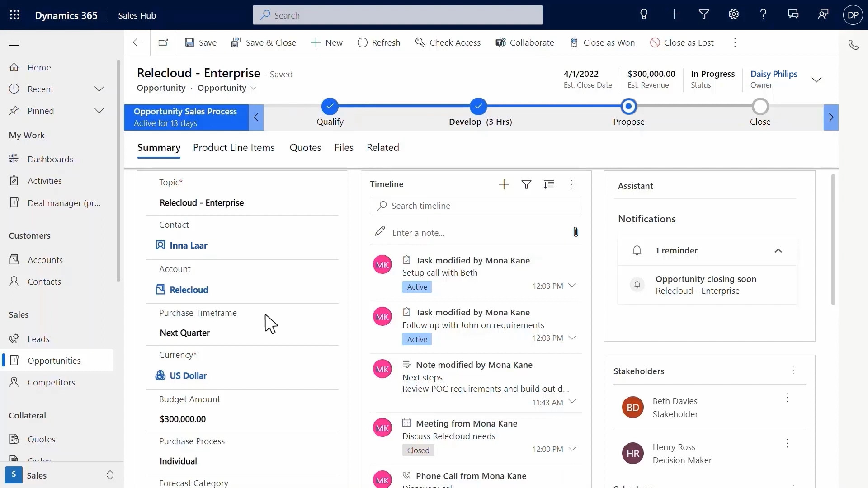The height and width of the screenshot is (488, 868).
Task: Open Henry Ross row options menu
Action: [787, 443]
